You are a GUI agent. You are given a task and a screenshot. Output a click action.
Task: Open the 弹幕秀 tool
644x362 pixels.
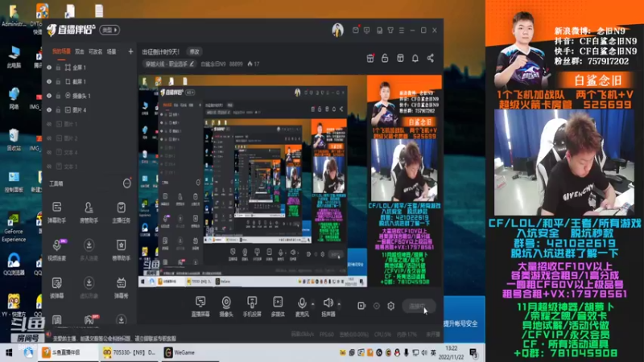coord(122,287)
